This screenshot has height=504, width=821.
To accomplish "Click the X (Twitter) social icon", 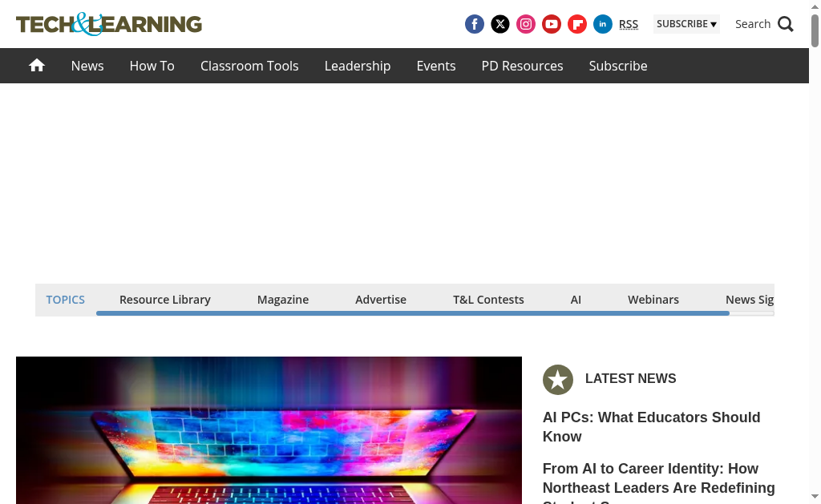I will coord(500,24).
